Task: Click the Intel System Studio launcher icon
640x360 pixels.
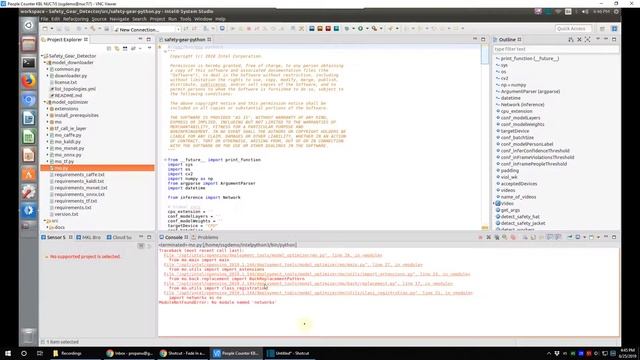Action: click(29, 211)
